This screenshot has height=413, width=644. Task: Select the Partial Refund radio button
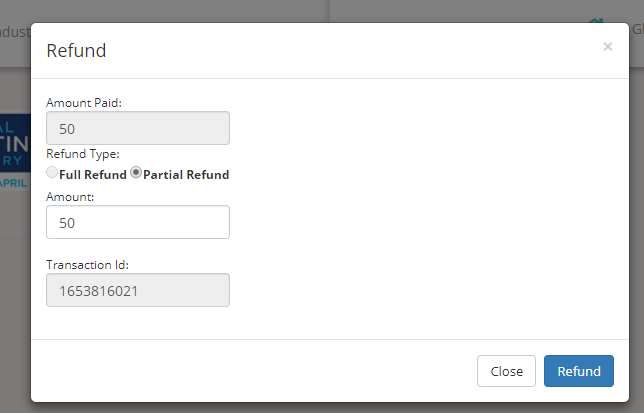click(x=136, y=172)
